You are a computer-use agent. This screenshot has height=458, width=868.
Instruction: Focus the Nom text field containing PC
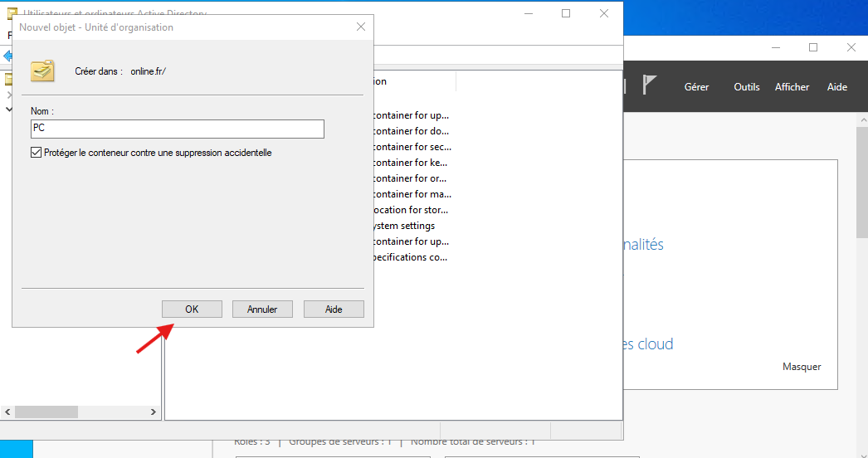177,129
